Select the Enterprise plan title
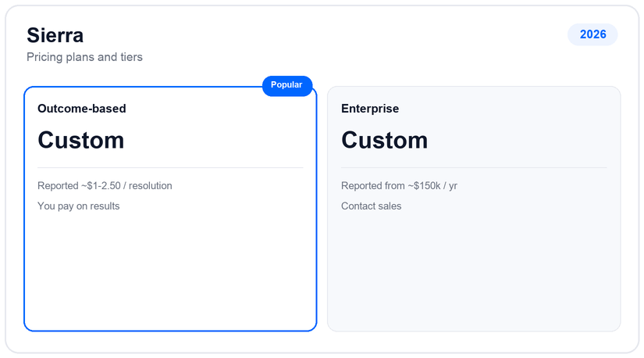This screenshot has height=358, width=644. click(x=370, y=109)
